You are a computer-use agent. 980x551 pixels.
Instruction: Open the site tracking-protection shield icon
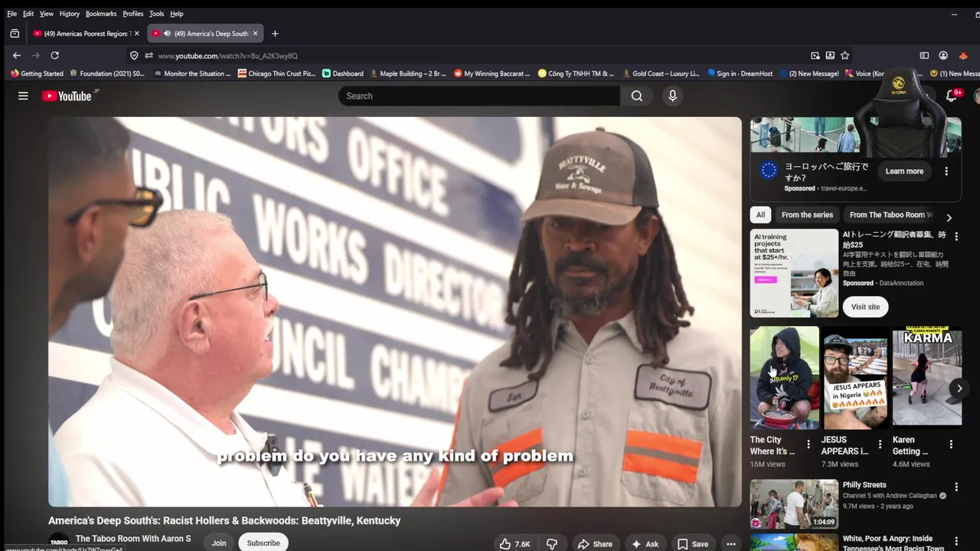point(134,55)
